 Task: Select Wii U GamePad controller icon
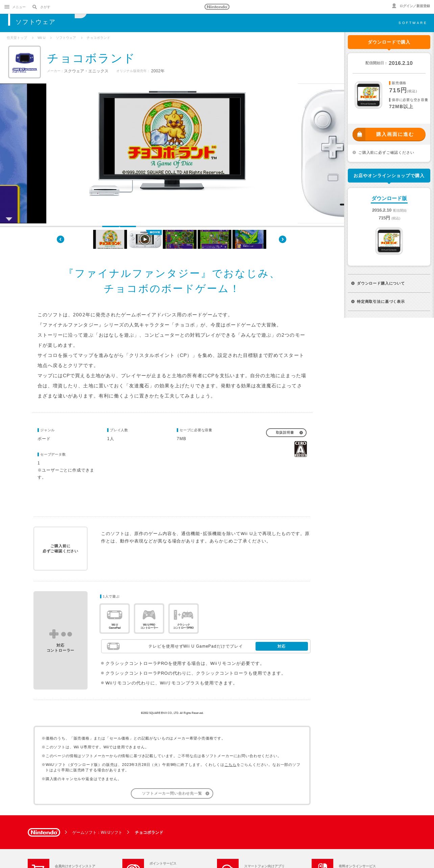(115, 619)
